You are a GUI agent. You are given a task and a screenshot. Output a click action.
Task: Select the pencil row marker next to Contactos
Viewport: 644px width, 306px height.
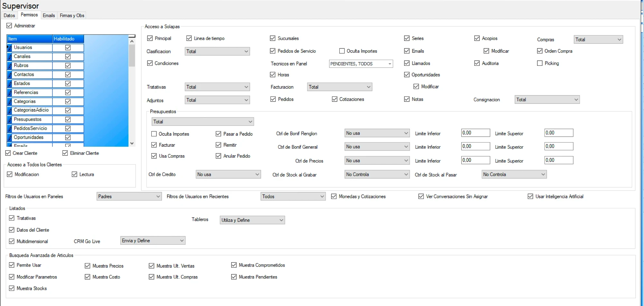pyautogui.click(x=10, y=75)
